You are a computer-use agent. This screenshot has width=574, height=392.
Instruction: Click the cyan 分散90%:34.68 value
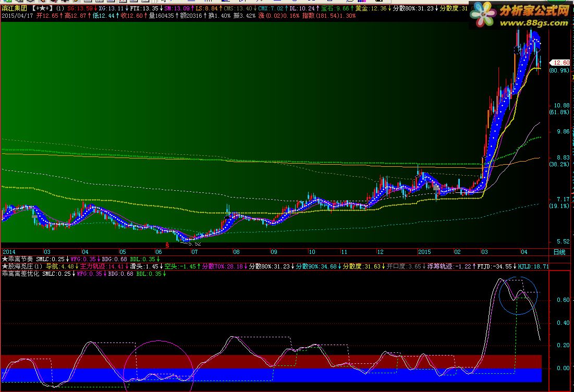(316, 266)
